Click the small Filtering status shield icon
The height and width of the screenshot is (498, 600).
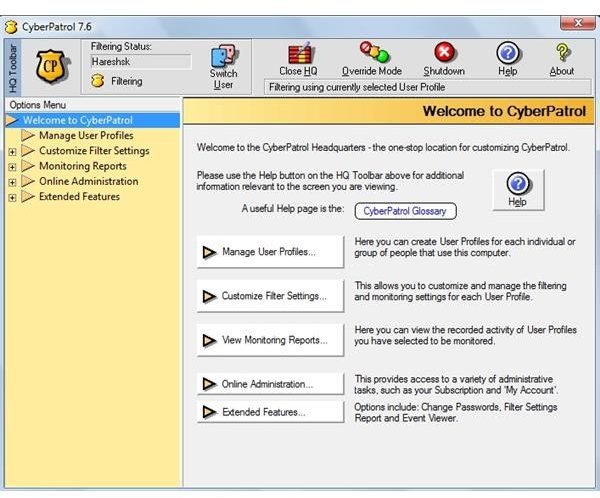pos(98,81)
